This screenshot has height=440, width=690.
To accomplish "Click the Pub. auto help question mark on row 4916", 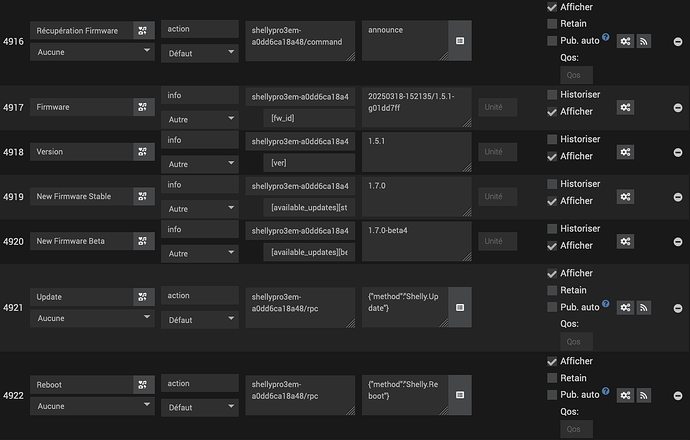I will coord(606,37).
